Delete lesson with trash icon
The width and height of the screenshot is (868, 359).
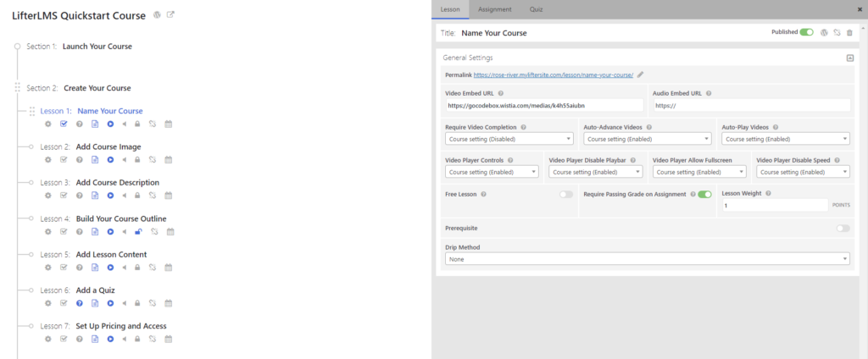pyautogui.click(x=849, y=33)
